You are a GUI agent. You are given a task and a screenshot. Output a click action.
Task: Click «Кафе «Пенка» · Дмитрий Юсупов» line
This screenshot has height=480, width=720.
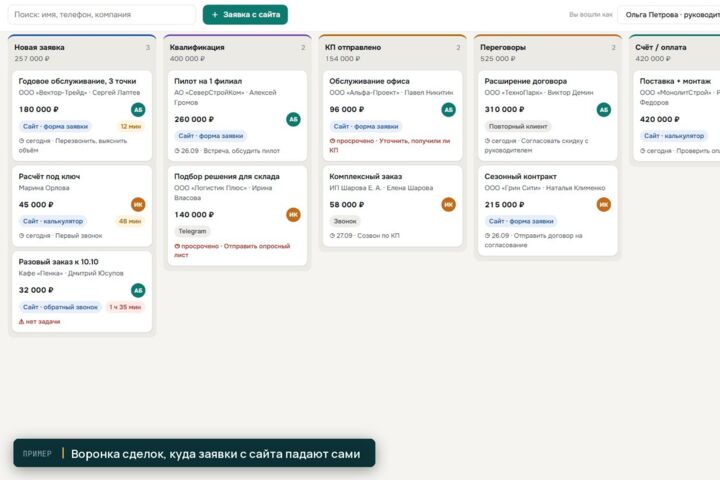click(71, 273)
